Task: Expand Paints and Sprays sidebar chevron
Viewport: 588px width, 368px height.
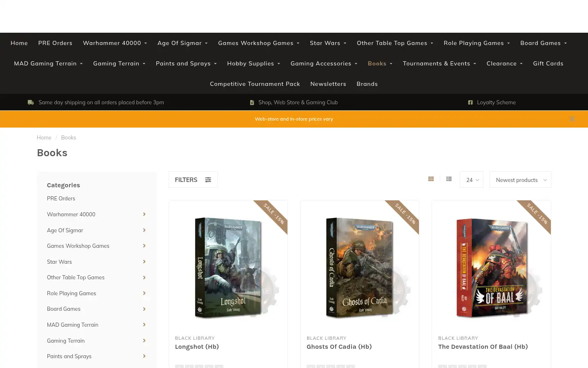Action: [x=144, y=356]
